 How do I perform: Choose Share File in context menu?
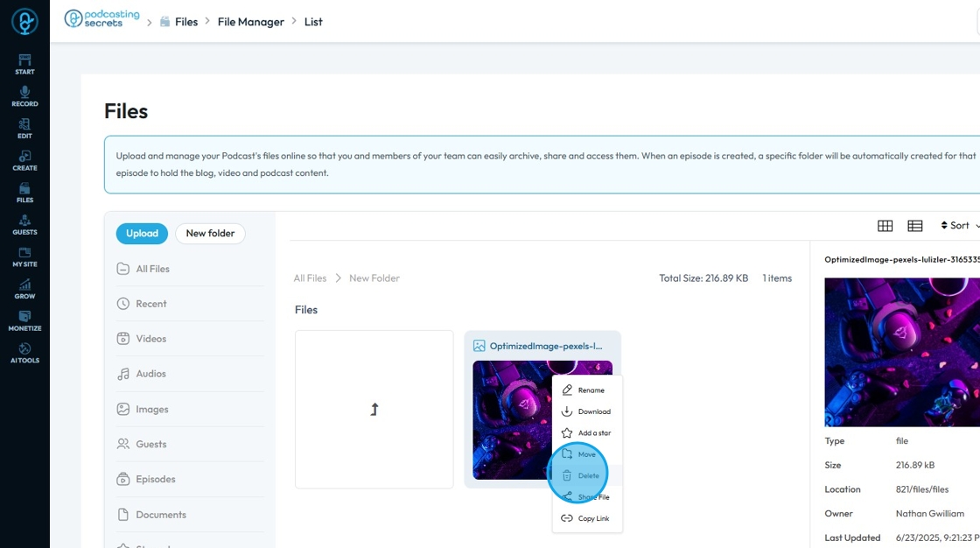click(x=587, y=497)
